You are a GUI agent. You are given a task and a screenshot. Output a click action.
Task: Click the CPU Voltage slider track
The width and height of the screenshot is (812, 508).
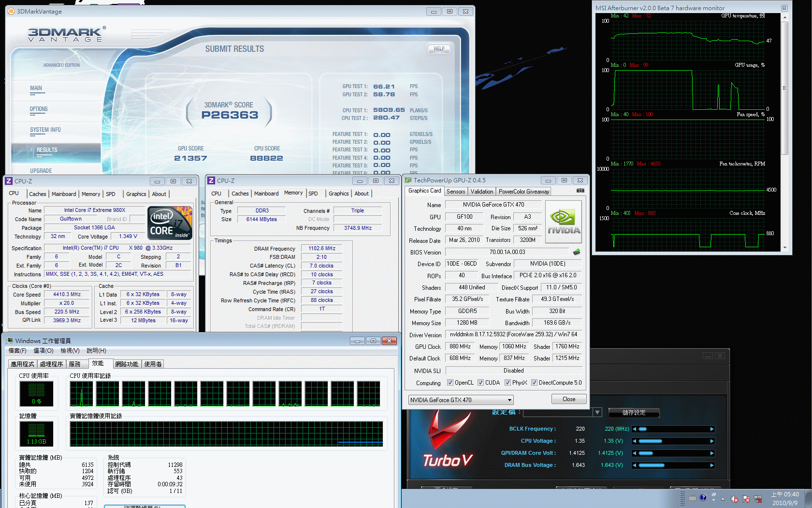[673, 441]
